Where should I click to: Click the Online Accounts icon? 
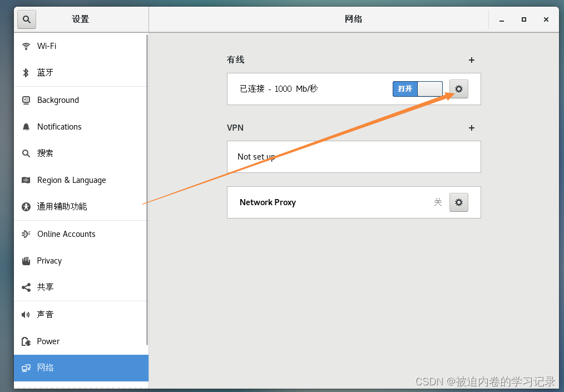[26, 234]
